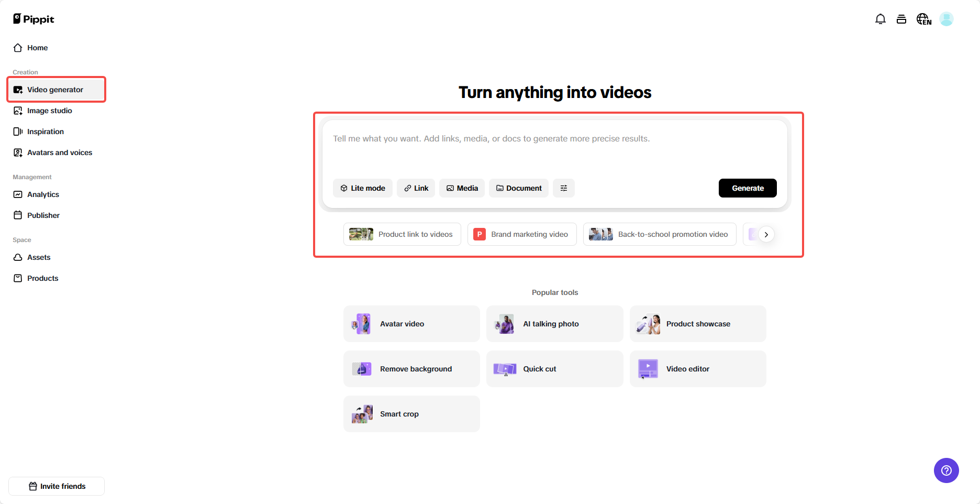Select the Brand marketing video suggestion
980x504 pixels.
coord(521,234)
